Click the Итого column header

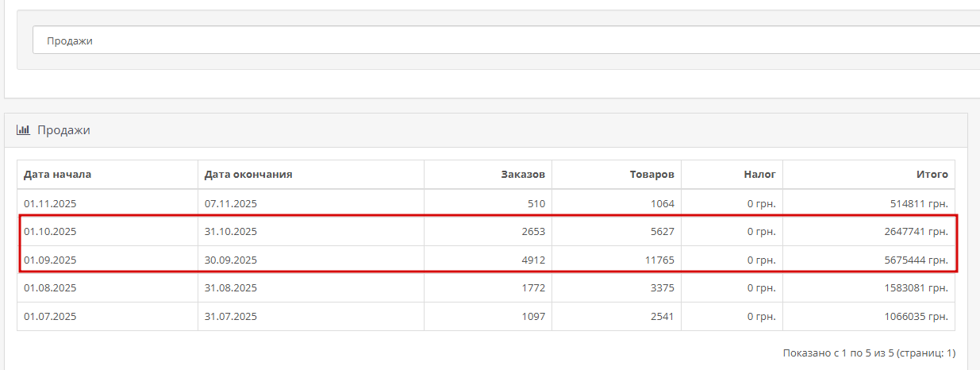(932, 175)
